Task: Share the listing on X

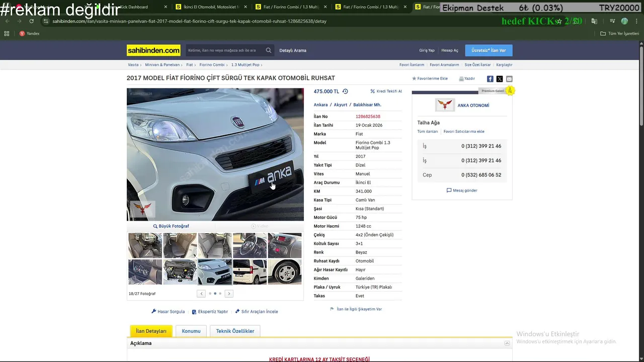Action: click(x=500, y=79)
